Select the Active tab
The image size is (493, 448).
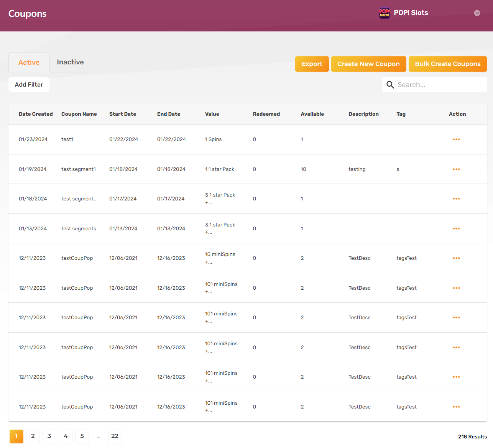tap(29, 62)
